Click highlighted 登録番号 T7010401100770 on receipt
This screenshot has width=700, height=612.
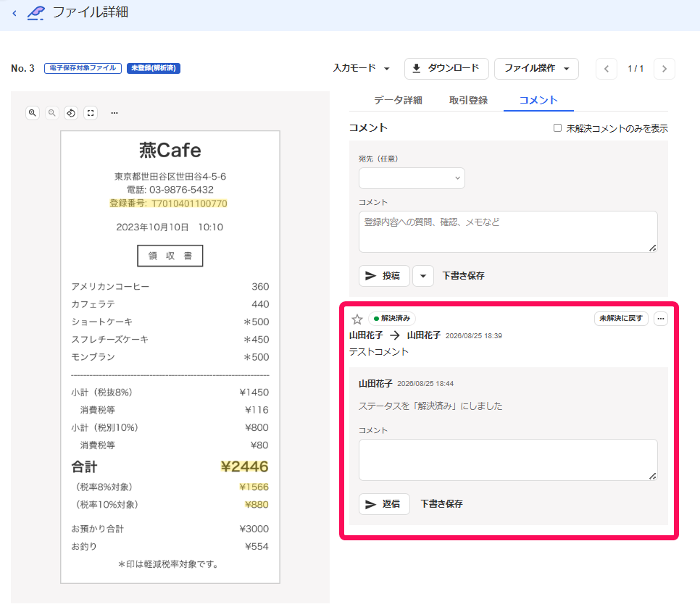click(x=168, y=204)
